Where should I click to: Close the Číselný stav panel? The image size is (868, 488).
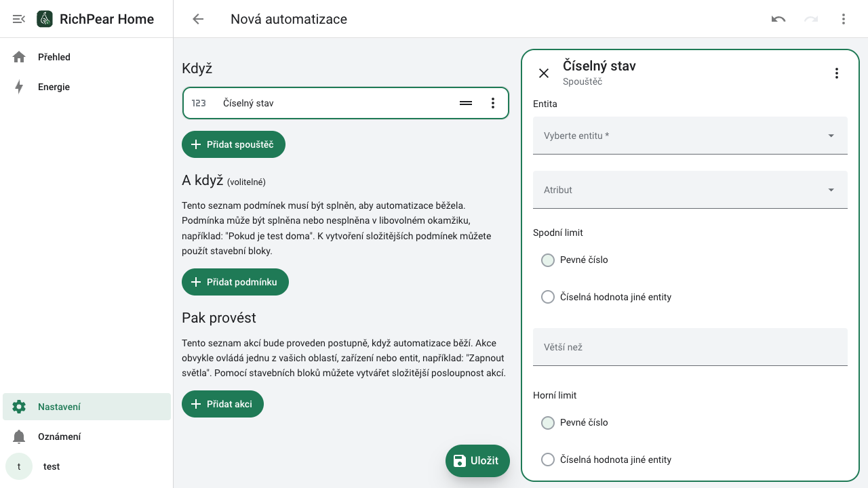[544, 73]
